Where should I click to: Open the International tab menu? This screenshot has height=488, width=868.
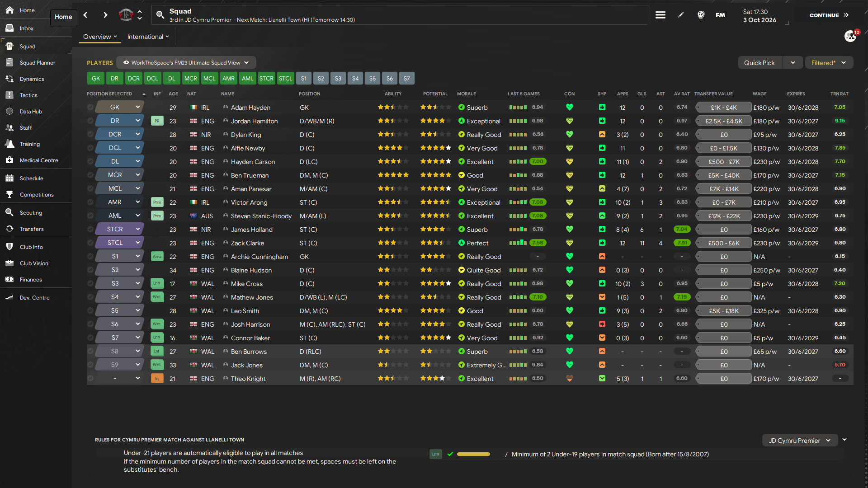pyautogui.click(x=148, y=37)
